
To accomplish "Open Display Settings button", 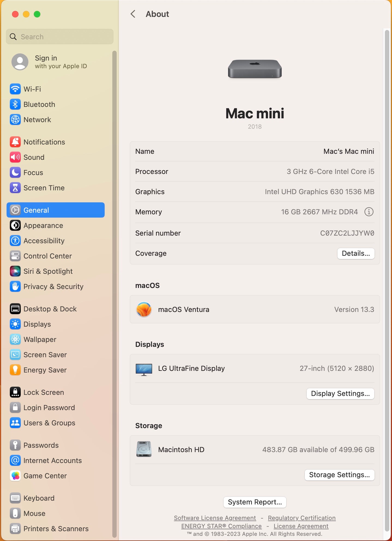I will point(340,394).
